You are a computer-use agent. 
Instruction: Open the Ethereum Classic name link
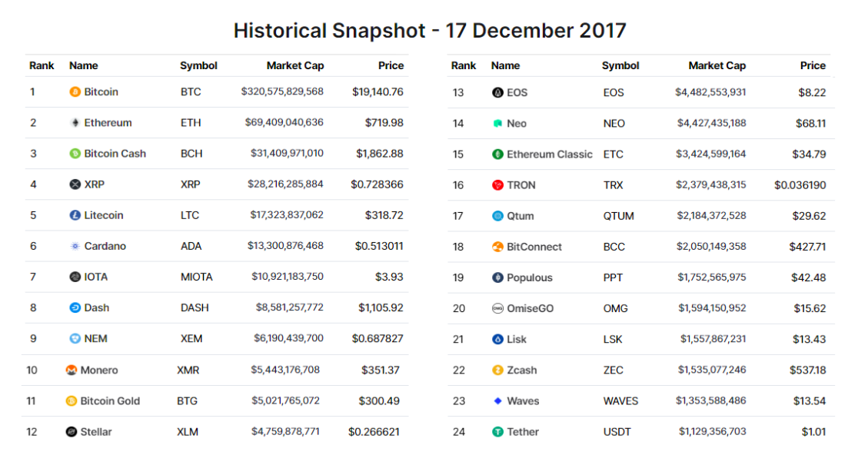[550, 154]
